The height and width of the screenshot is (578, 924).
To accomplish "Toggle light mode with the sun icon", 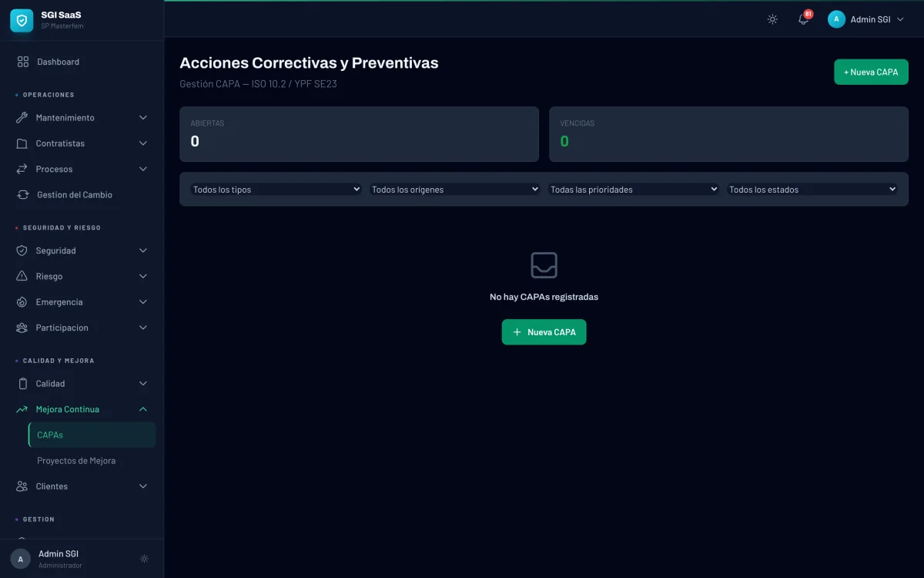I will coord(772,19).
